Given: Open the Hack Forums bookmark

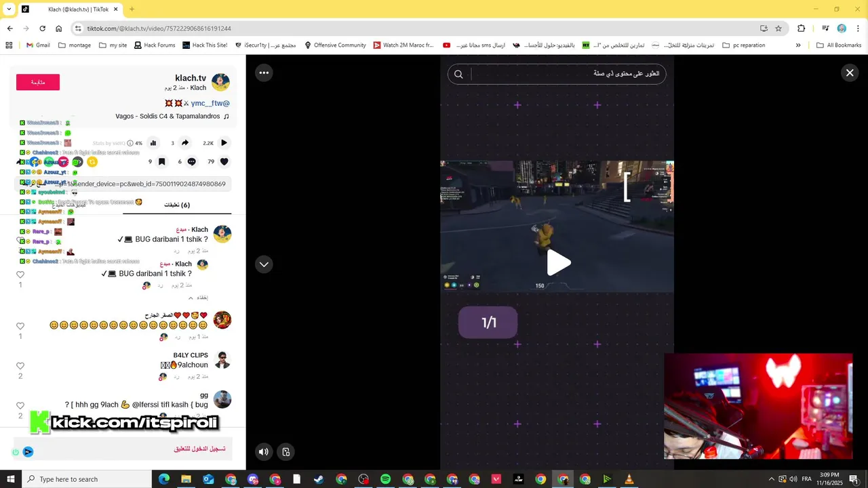Looking at the screenshot, I should 154,45.
